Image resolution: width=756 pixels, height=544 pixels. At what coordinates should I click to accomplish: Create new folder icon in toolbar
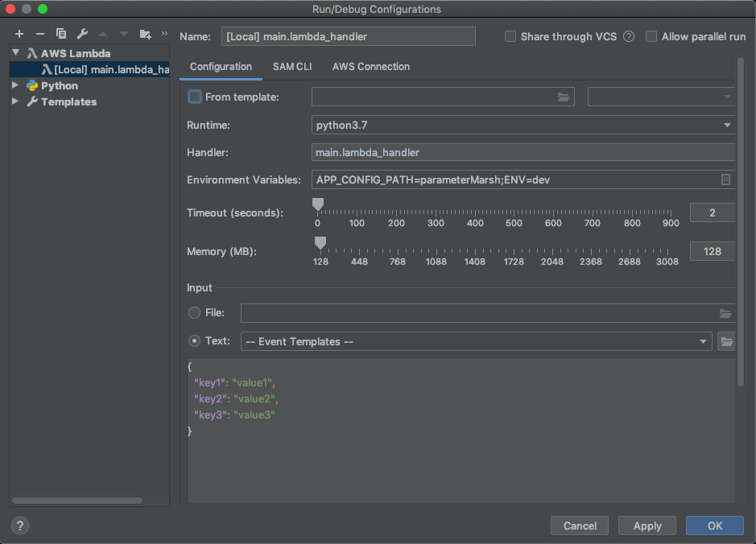point(145,34)
